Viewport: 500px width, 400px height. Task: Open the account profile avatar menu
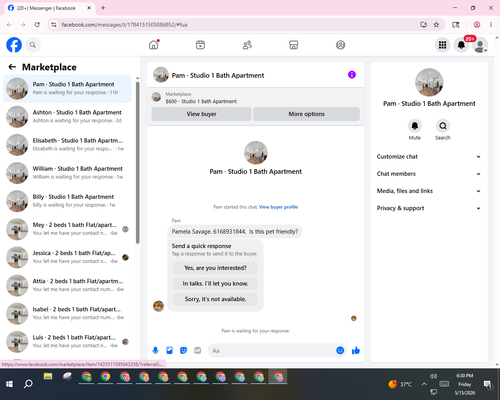[x=480, y=45]
